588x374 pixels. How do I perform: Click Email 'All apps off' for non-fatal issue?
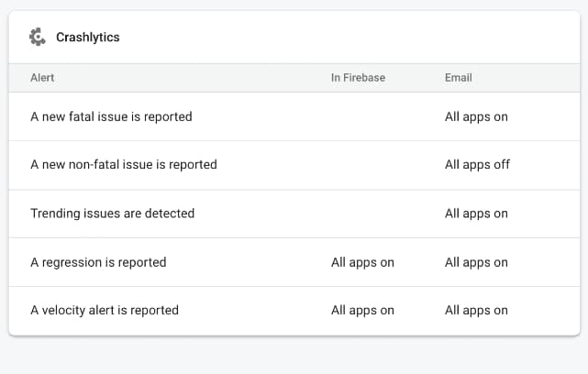[477, 164]
